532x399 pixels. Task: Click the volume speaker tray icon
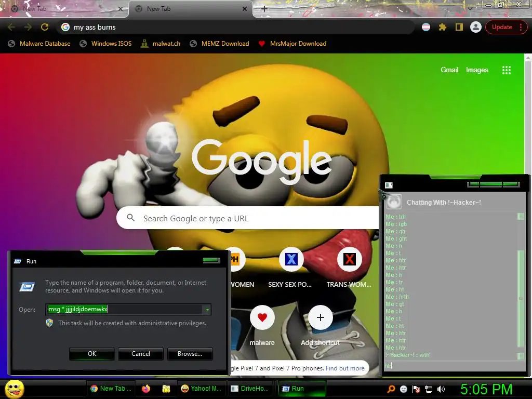pyautogui.click(x=441, y=389)
